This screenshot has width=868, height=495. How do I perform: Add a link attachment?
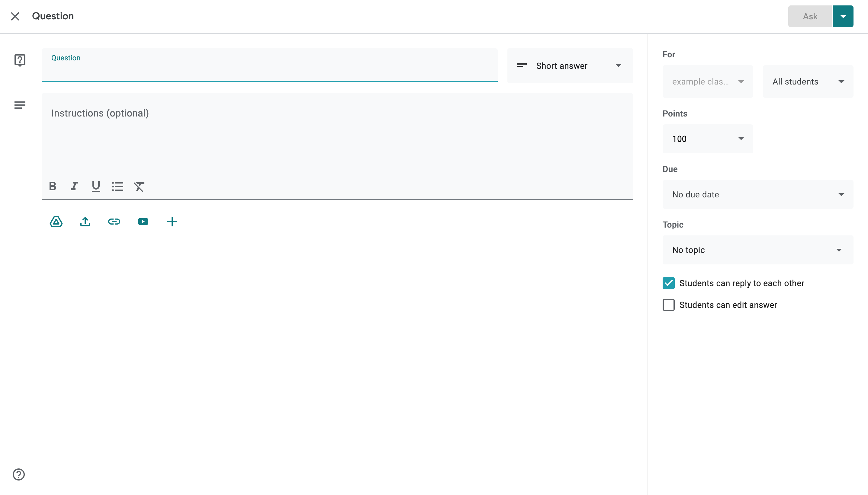pyautogui.click(x=114, y=222)
